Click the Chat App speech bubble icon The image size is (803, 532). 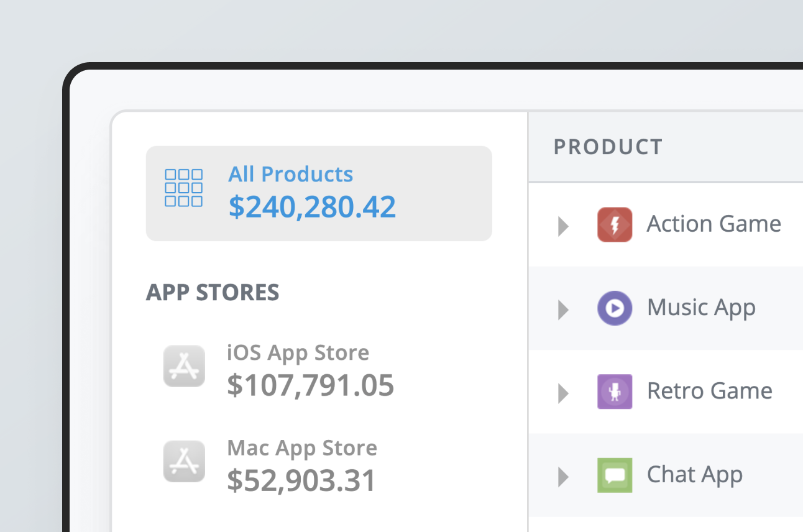615,475
